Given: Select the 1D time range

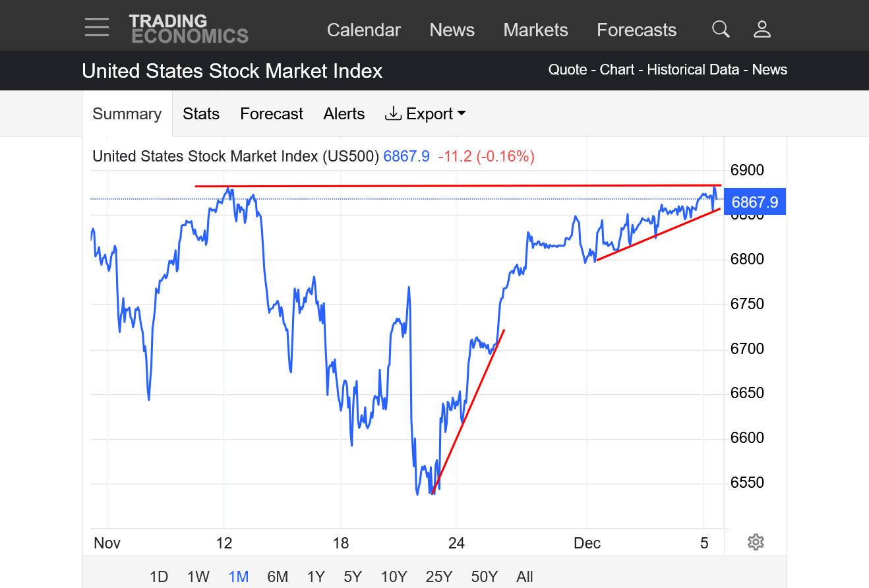Looking at the screenshot, I should [159, 577].
